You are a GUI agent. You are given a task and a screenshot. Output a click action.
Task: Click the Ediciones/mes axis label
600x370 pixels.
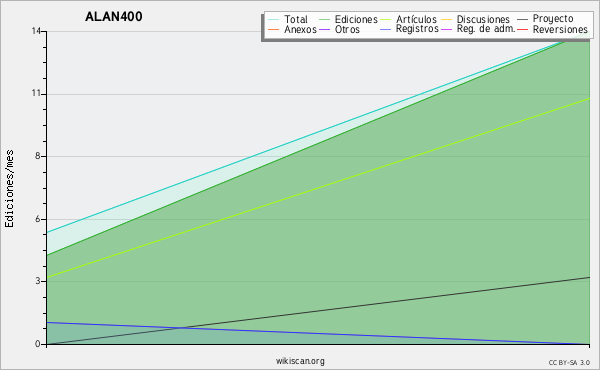pos(9,188)
